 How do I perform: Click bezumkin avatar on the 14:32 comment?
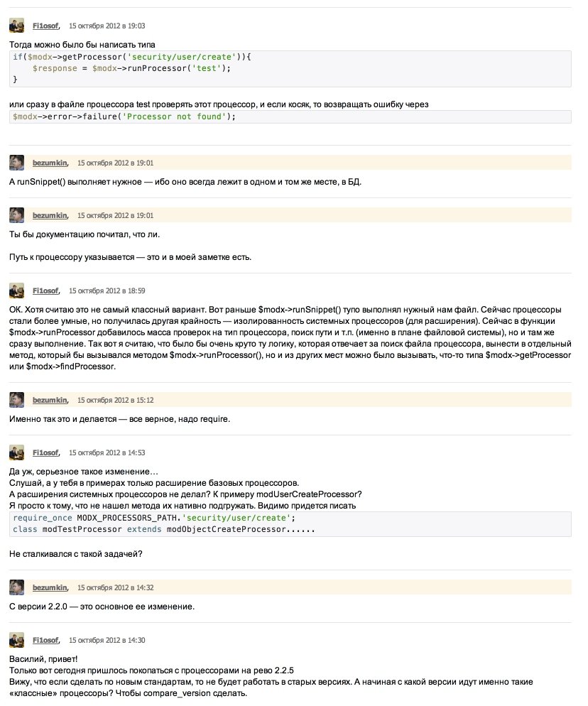(16, 587)
